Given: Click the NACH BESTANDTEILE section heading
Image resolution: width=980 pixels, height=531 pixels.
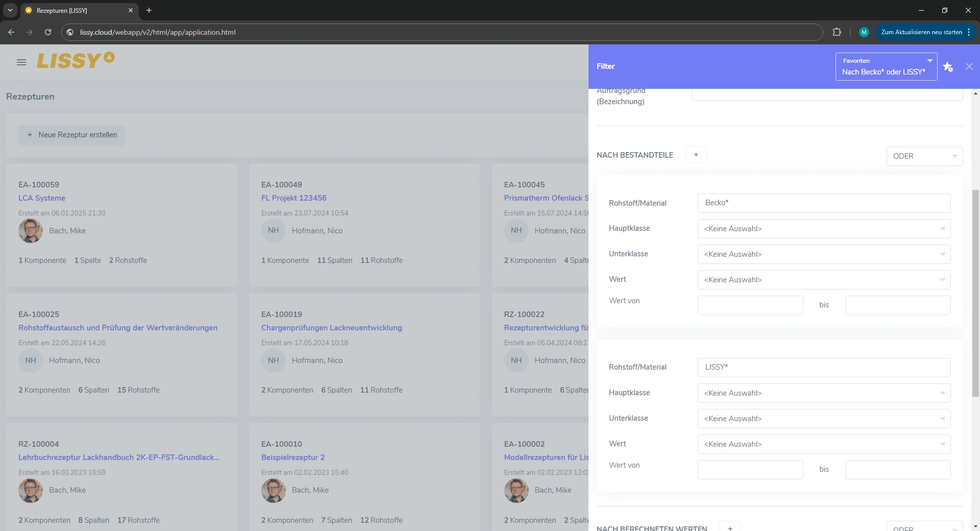Looking at the screenshot, I should click(x=635, y=155).
